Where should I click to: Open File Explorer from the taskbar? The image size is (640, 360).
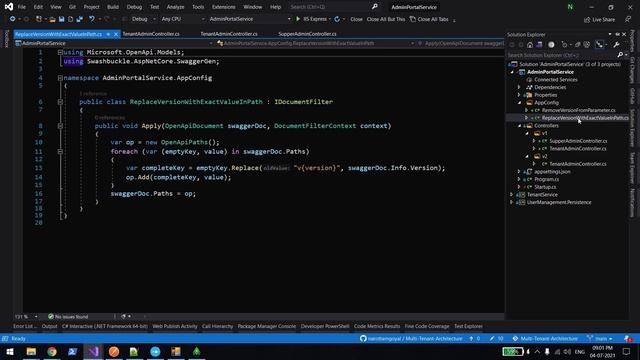coord(31,351)
